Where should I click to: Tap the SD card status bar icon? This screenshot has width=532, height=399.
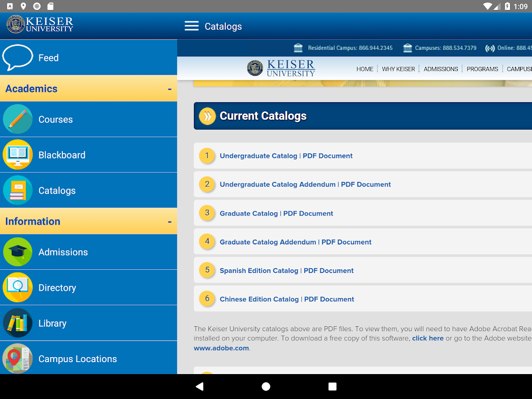pos(50,6)
